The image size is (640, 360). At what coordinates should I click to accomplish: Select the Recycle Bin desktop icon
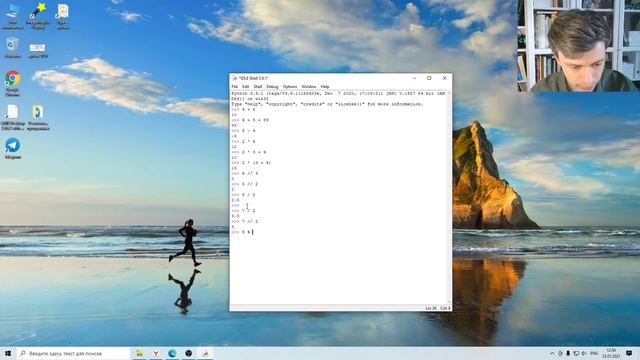click(x=13, y=48)
